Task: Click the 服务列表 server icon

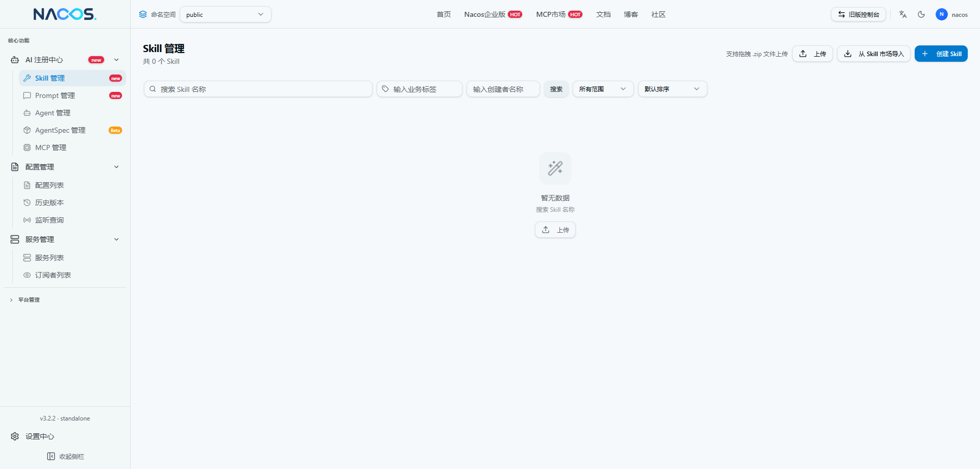Action: point(27,258)
